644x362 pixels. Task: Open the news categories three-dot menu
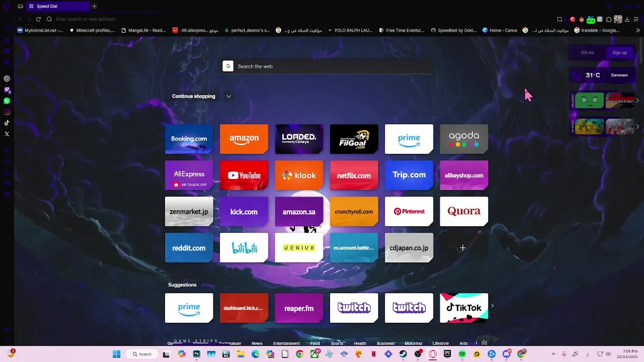tap(476, 343)
